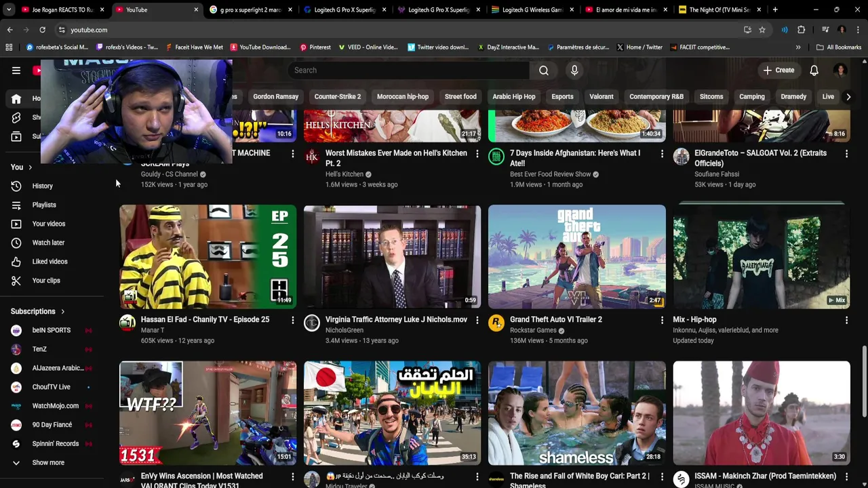The image size is (868, 488).
Task: Open options for Hassan El Fad video
Action: (293, 320)
